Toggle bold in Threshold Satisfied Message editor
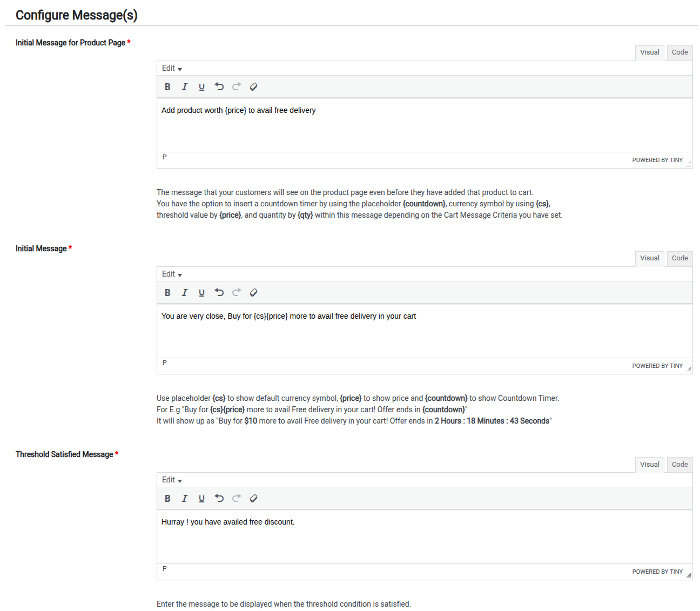 (167, 499)
